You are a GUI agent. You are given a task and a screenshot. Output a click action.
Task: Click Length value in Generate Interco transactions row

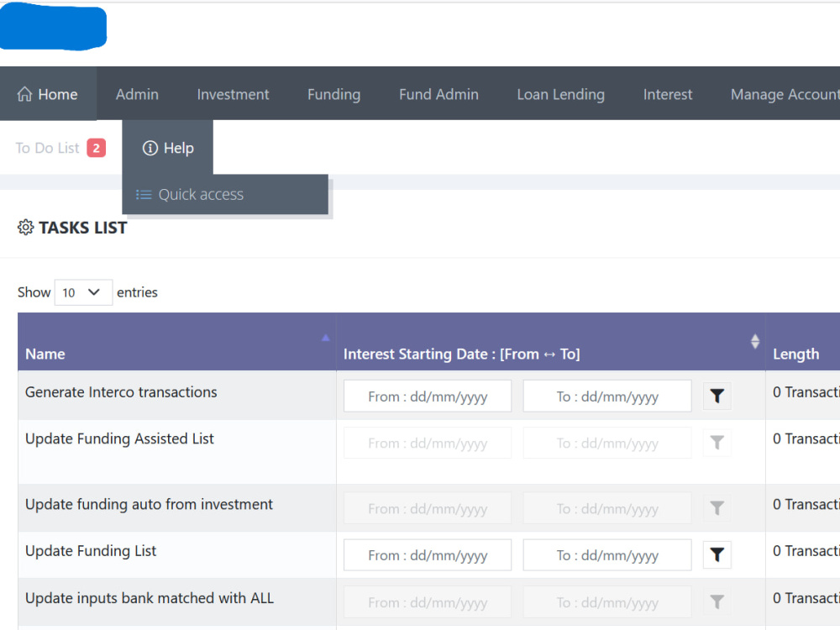click(806, 392)
